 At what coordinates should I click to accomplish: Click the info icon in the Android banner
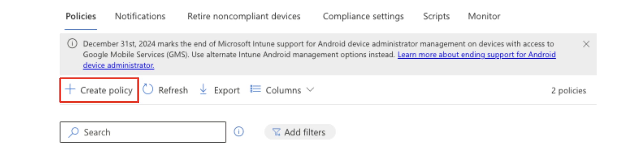click(x=72, y=44)
